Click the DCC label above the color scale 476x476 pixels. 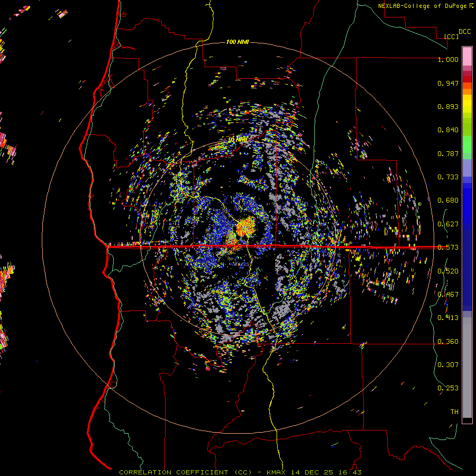pos(464,32)
